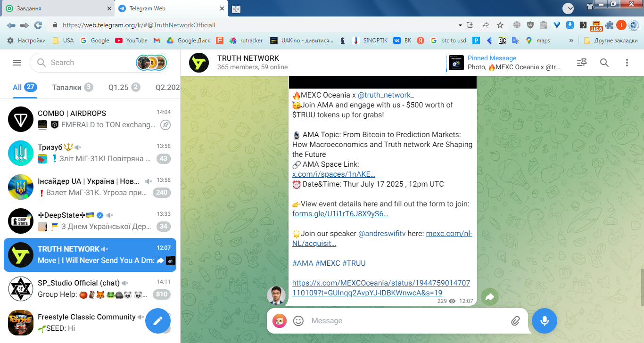Bookmark this page with star icon
Screen dimensions: 644x343
point(500,25)
